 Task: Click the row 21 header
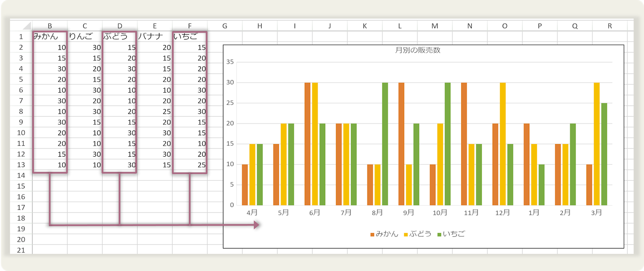[21, 250]
